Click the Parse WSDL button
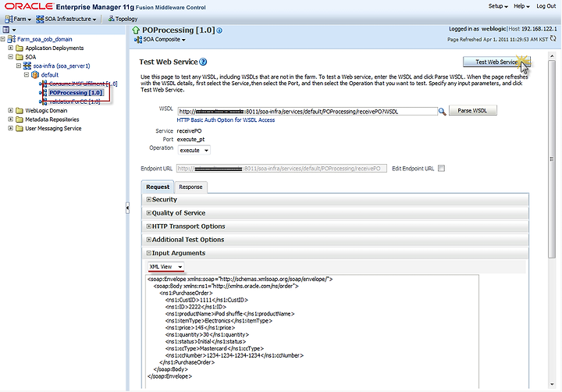The image size is (562, 392). [472, 110]
